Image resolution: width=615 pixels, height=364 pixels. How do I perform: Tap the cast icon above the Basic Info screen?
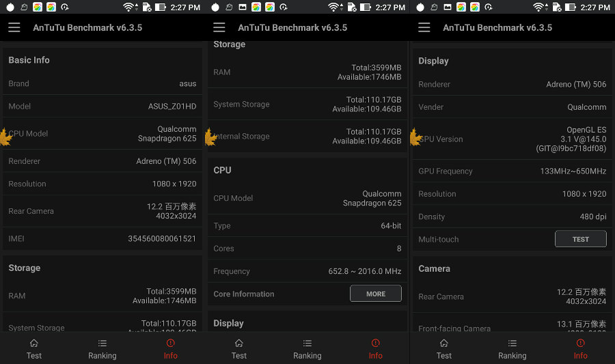[x=24, y=7]
